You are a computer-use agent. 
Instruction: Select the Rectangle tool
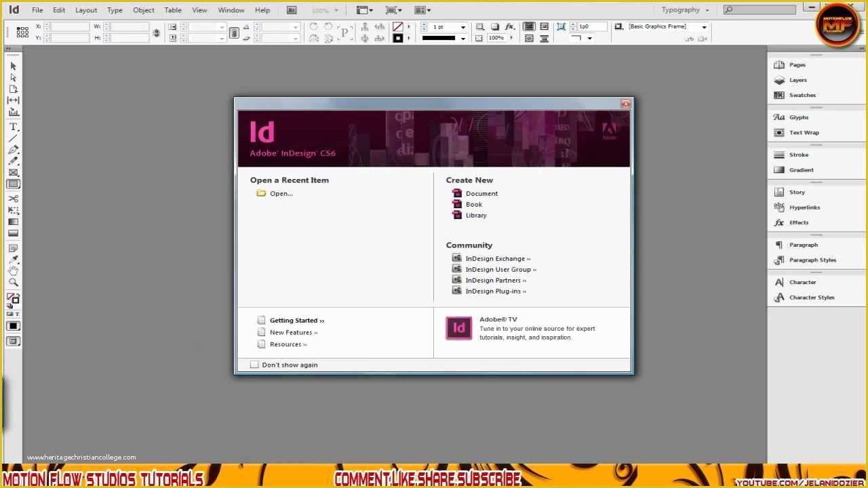click(13, 184)
